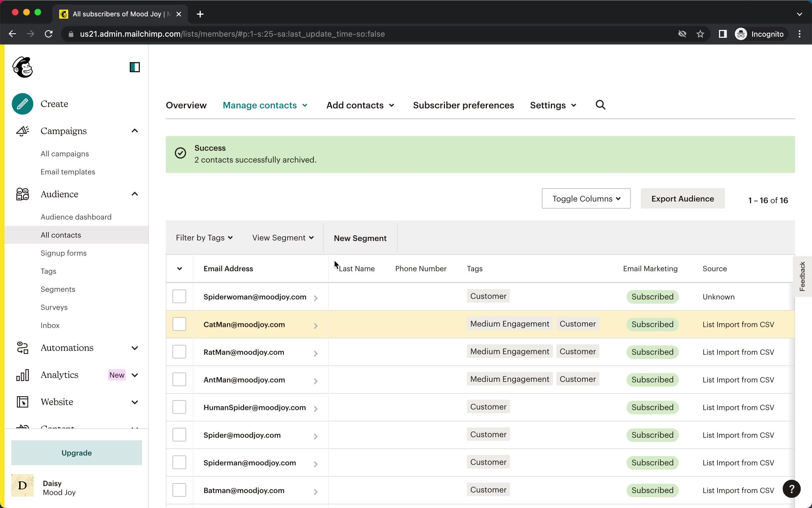Open CatMan@moodjoy.com row arrow
Viewport: 812px width, 508px height.
click(x=315, y=326)
